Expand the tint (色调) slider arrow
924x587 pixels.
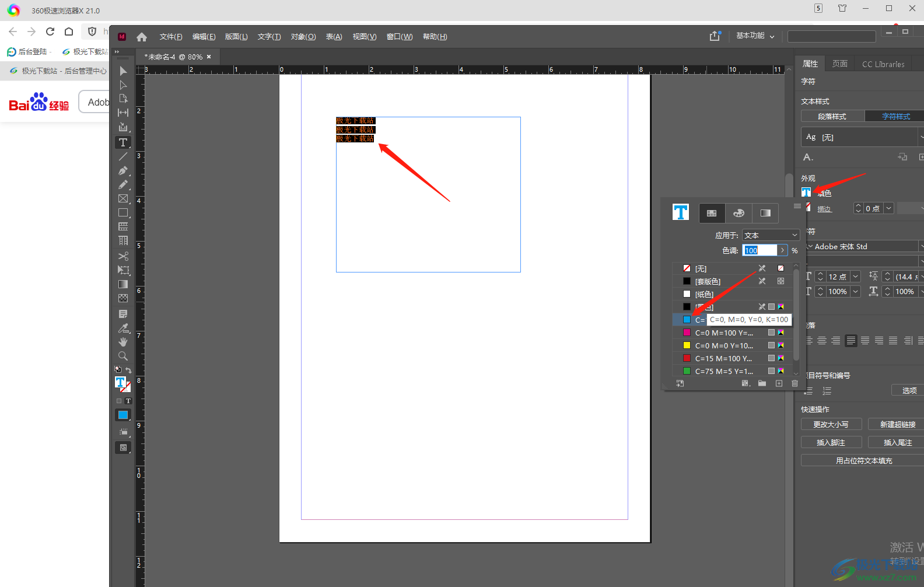click(783, 250)
